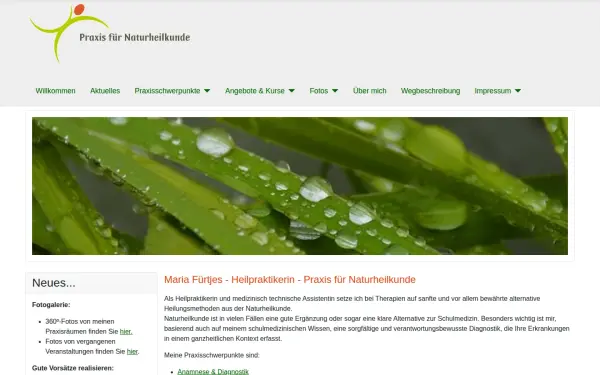Screen dimensions: 600x375
Task: Open the Wegbeschreibung page
Action: (x=430, y=91)
